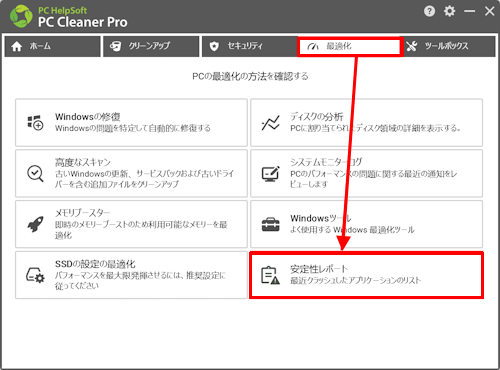The image size is (500, 370).
Task: Click the security shield icon
Action: click(x=214, y=46)
